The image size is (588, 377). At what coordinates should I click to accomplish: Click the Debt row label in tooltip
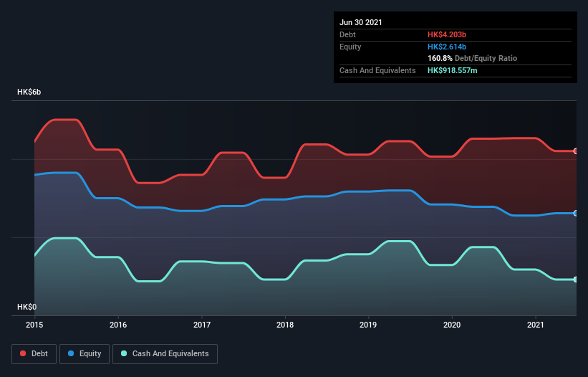[347, 34]
